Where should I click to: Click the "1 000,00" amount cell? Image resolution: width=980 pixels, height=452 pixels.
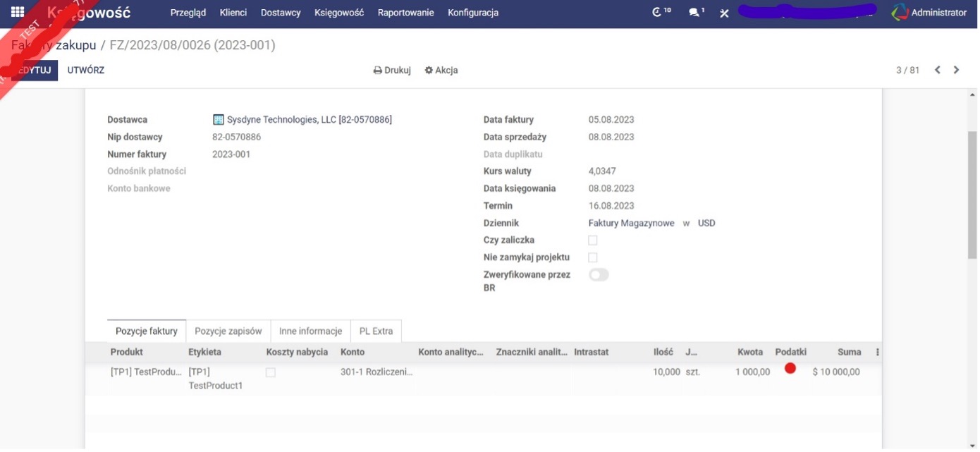752,372
